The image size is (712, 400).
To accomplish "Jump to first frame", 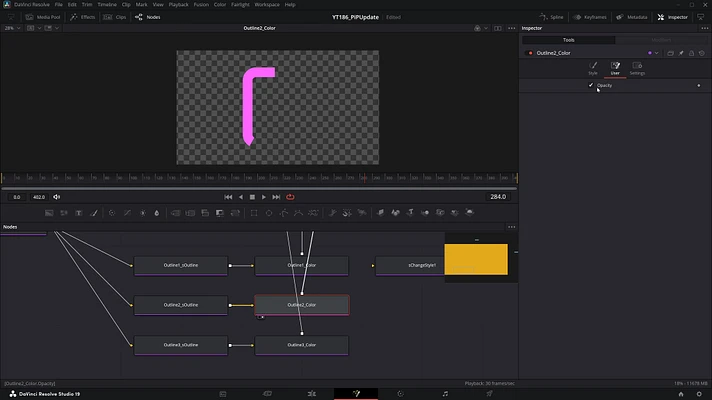I will 228,197.
